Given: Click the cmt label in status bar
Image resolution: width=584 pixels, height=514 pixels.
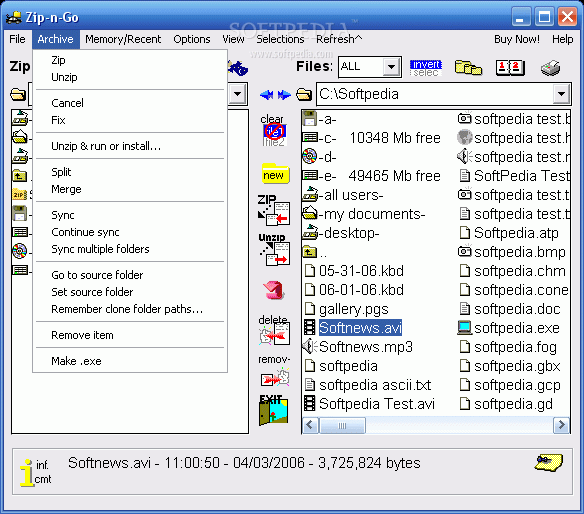Looking at the screenshot, I should (43, 479).
